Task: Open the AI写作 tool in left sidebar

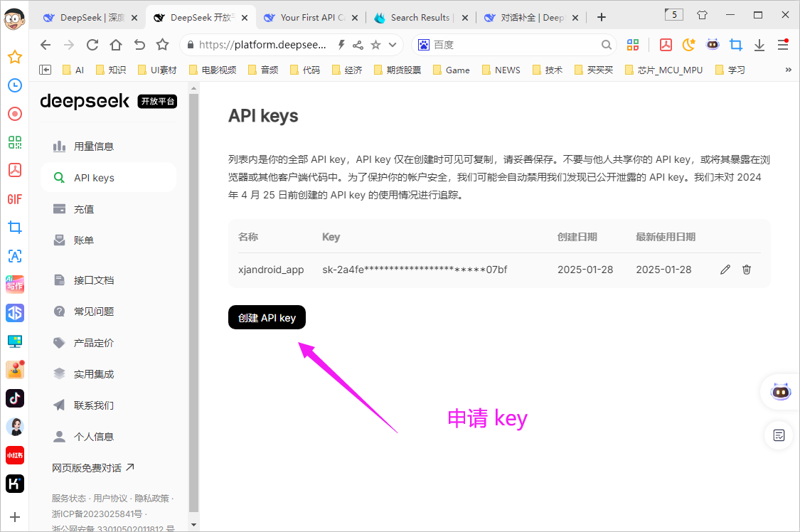Action: [x=15, y=284]
